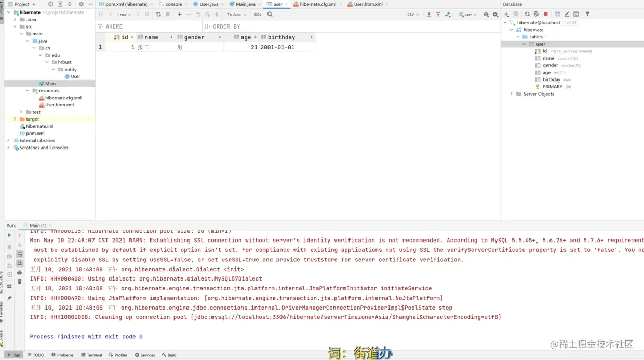Screen dimensions: 644x360
Task: Open the Profiler tool window
Action: click(x=118, y=355)
